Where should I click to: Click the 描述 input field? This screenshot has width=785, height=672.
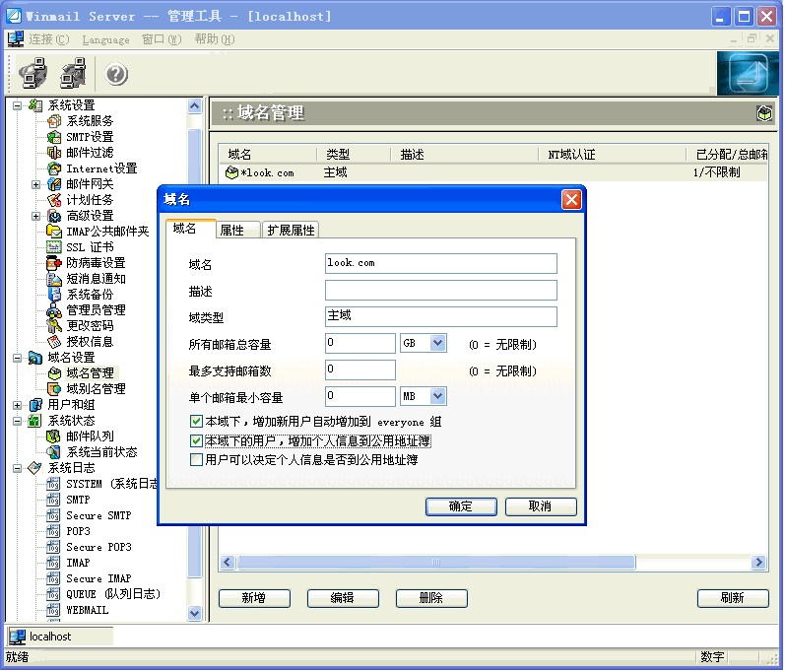point(440,290)
